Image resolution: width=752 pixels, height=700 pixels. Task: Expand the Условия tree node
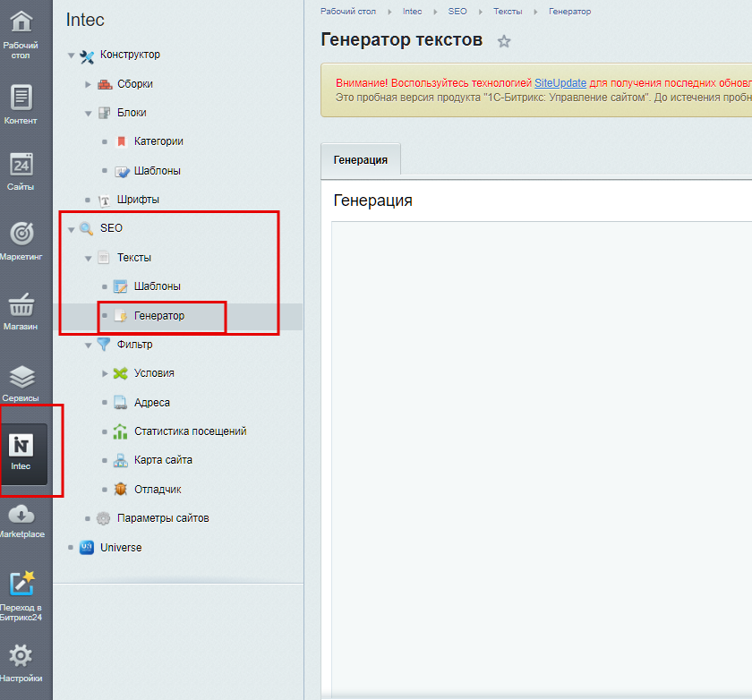106,373
